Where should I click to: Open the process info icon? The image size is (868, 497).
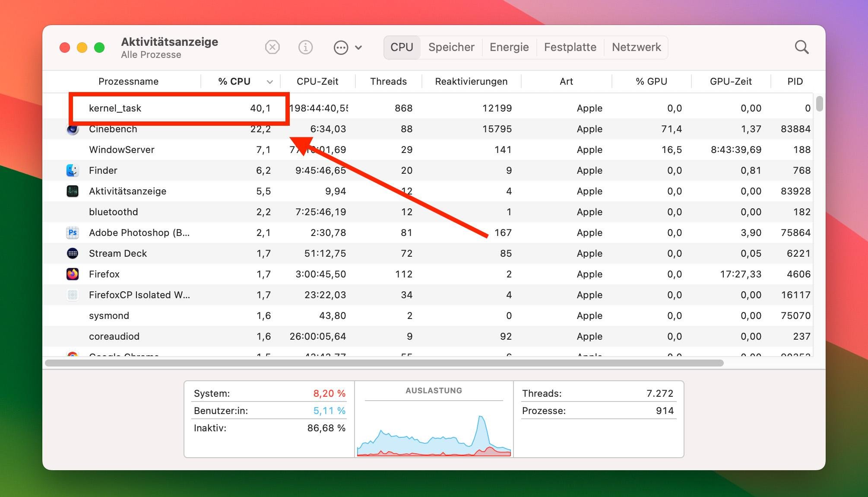click(x=305, y=47)
